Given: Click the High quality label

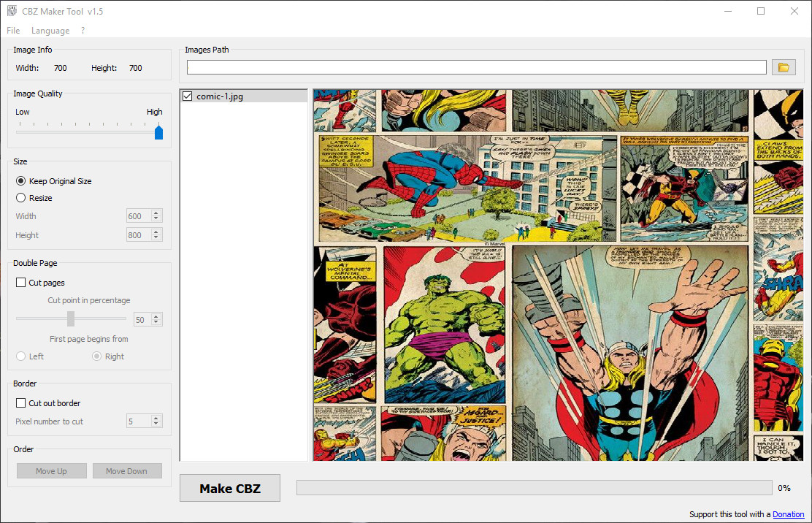Looking at the screenshot, I should (154, 112).
